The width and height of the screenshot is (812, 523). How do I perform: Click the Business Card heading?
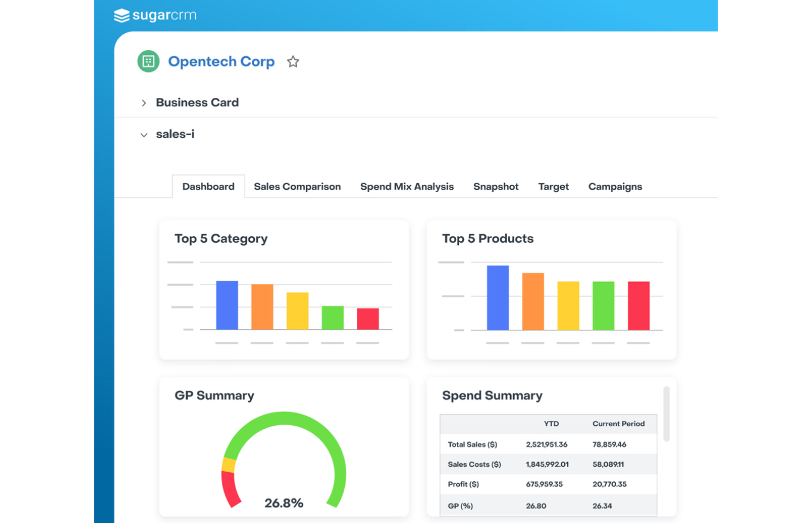(198, 103)
